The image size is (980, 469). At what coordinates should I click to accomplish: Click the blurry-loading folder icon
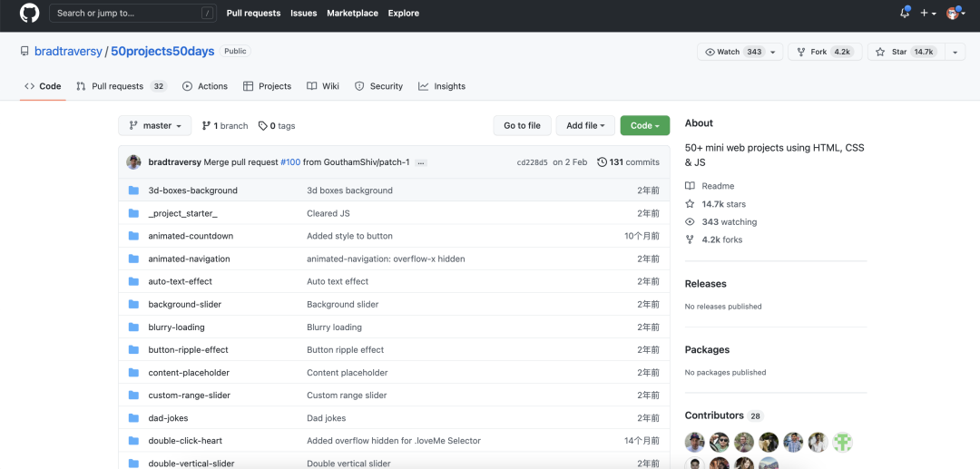coord(133,327)
